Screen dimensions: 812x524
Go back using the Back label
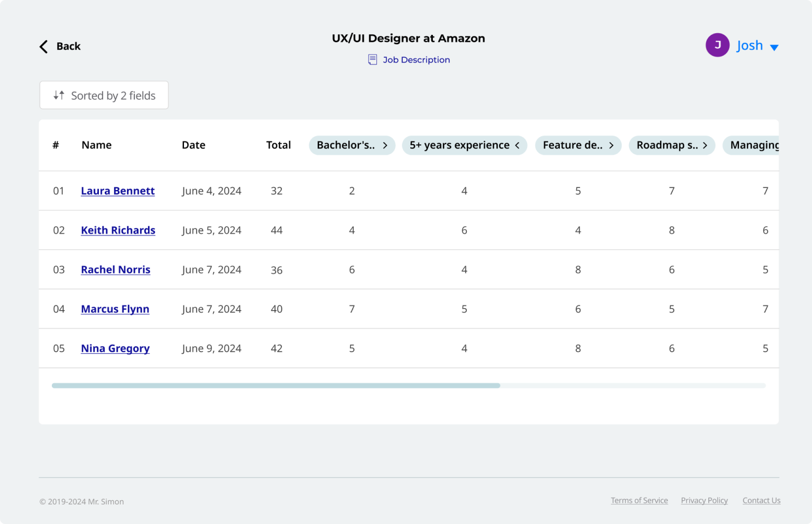coord(69,46)
